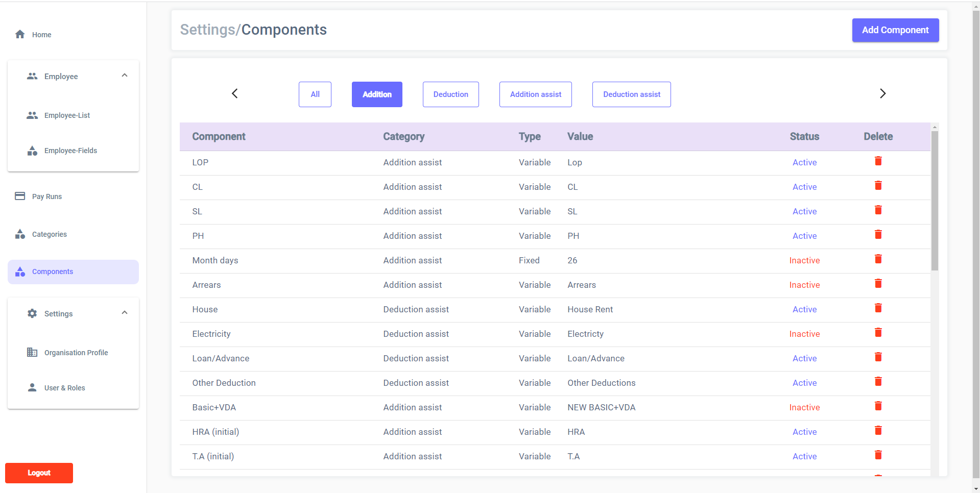
Task: Delete the Basic+VDA component
Action: (878, 406)
